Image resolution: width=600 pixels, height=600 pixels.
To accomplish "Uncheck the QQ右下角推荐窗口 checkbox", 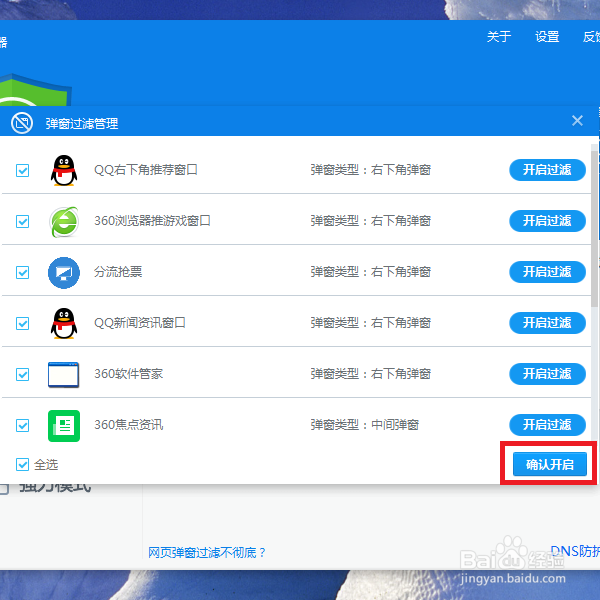I will (23, 170).
